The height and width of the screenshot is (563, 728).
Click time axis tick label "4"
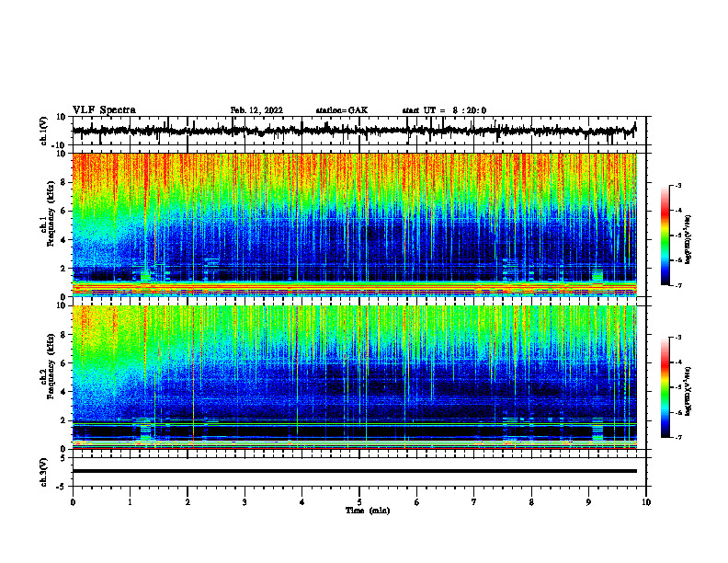tap(302, 502)
